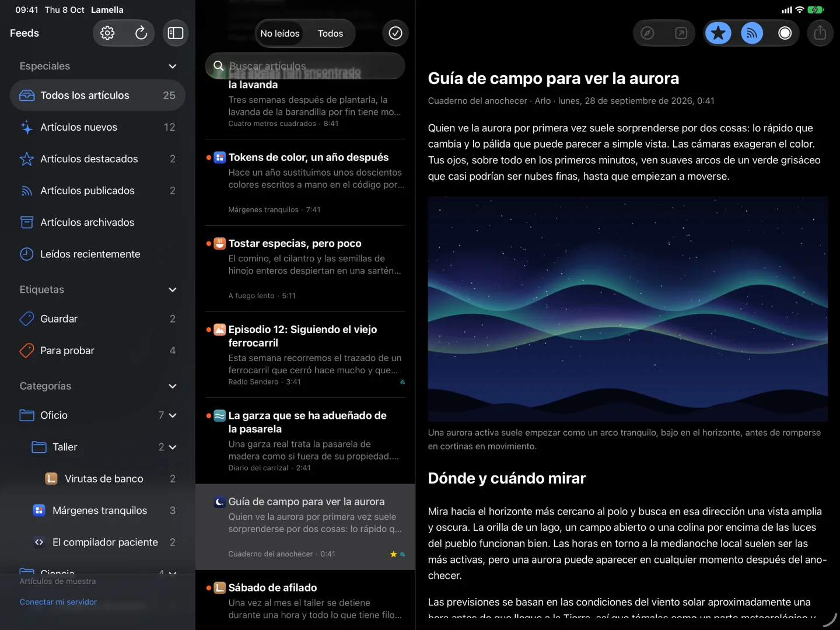The width and height of the screenshot is (840, 630).
Task: Switch to the "No leídos" filter
Action: pyautogui.click(x=280, y=33)
